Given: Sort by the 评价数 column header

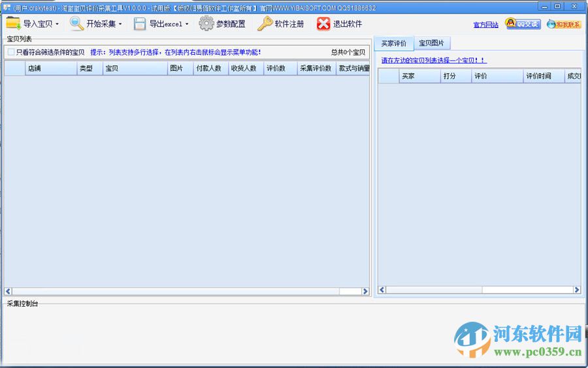Looking at the screenshot, I should click(280, 68).
